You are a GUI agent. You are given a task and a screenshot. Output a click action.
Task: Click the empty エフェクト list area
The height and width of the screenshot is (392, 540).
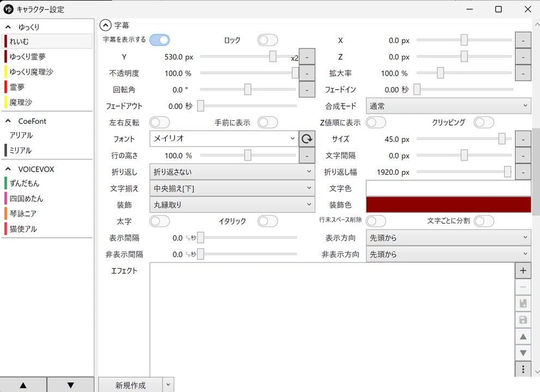pyautogui.click(x=332, y=320)
